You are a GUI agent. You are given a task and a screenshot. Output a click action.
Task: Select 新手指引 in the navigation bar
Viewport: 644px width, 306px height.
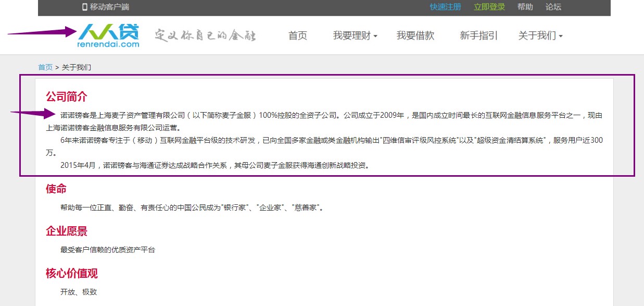pos(478,35)
